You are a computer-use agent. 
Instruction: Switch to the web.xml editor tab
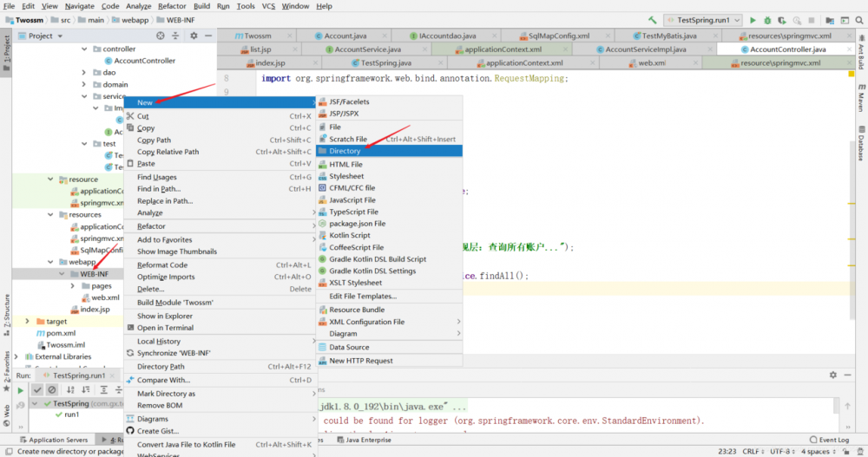[652, 63]
